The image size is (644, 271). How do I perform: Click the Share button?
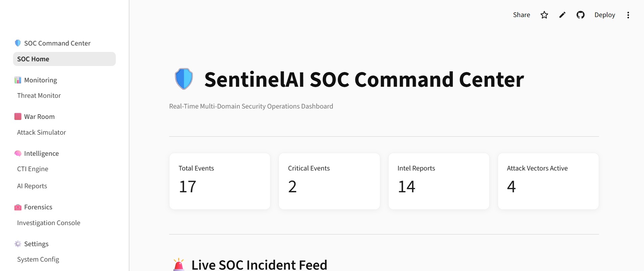(x=521, y=15)
